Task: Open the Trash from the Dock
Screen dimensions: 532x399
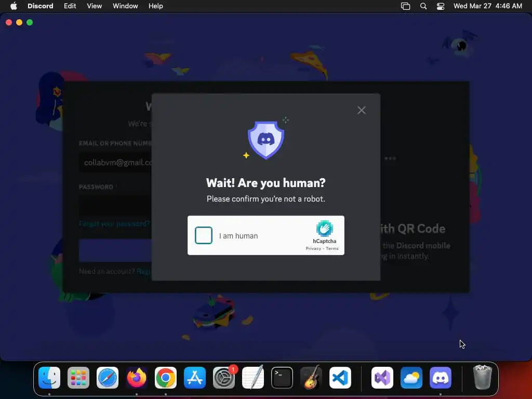Action: (x=483, y=378)
